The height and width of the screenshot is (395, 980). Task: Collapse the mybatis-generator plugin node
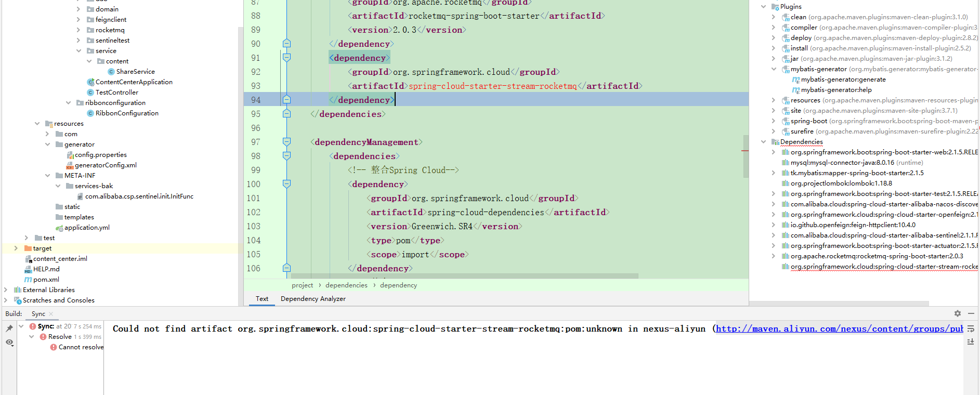[x=774, y=69]
